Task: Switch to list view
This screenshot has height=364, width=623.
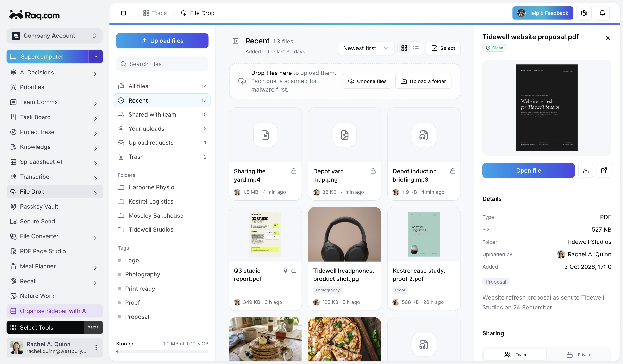Action: tap(416, 48)
